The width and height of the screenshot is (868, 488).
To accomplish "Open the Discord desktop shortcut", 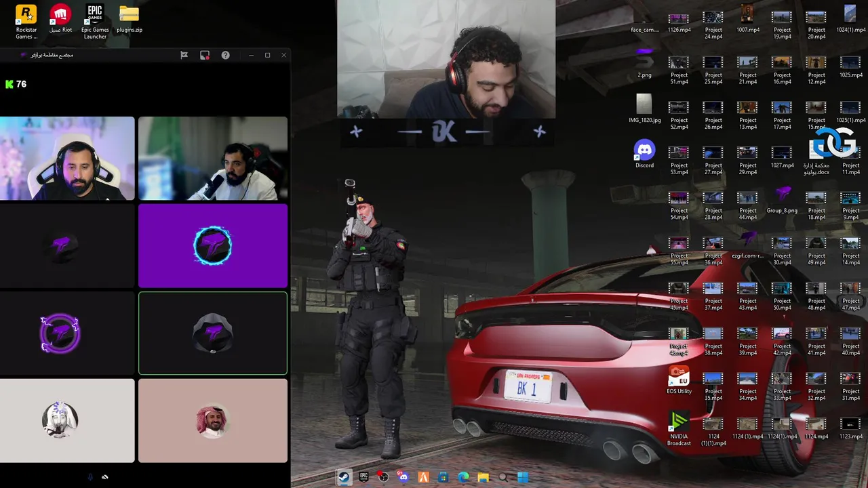I will pyautogui.click(x=644, y=155).
